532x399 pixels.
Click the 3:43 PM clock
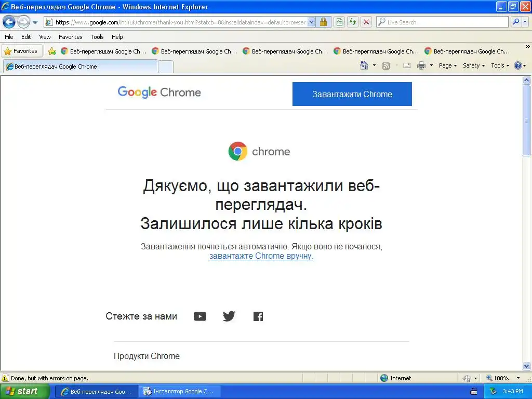pos(513,392)
